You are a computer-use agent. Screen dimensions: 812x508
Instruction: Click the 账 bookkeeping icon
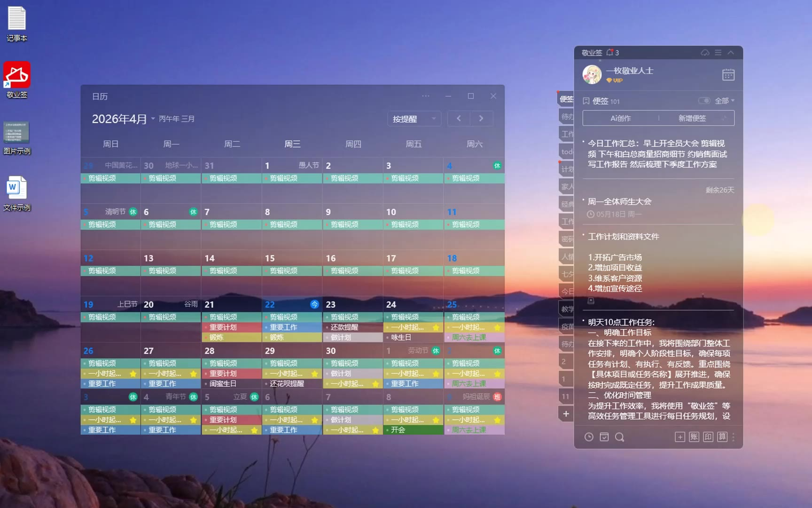pyautogui.click(x=694, y=437)
